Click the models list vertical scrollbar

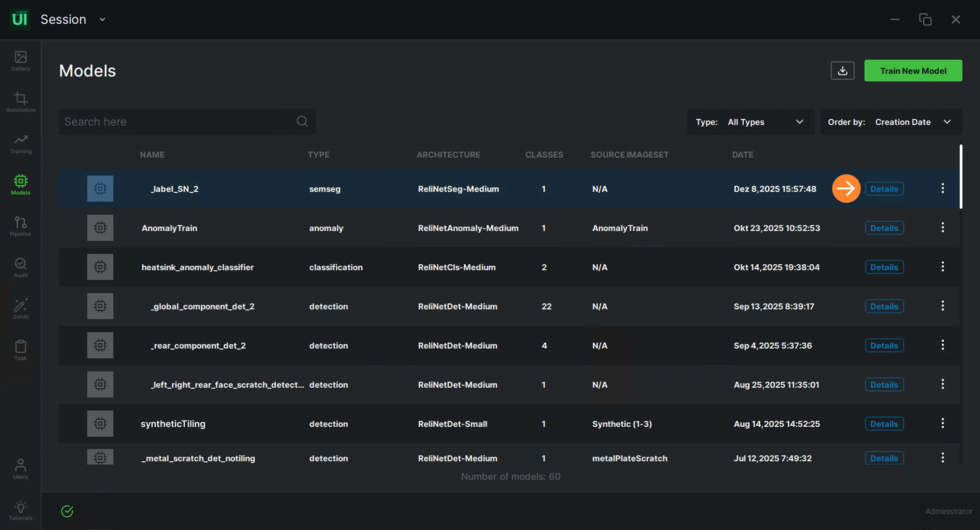(x=961, y=177)
